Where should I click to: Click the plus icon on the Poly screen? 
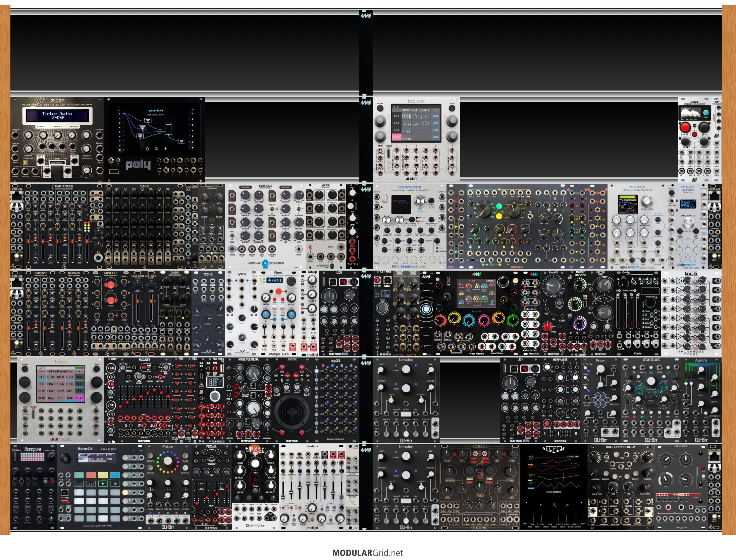click(165, 149)
